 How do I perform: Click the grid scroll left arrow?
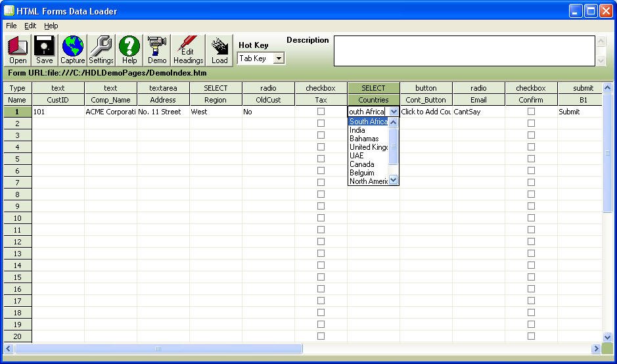[x=9, y=349]
